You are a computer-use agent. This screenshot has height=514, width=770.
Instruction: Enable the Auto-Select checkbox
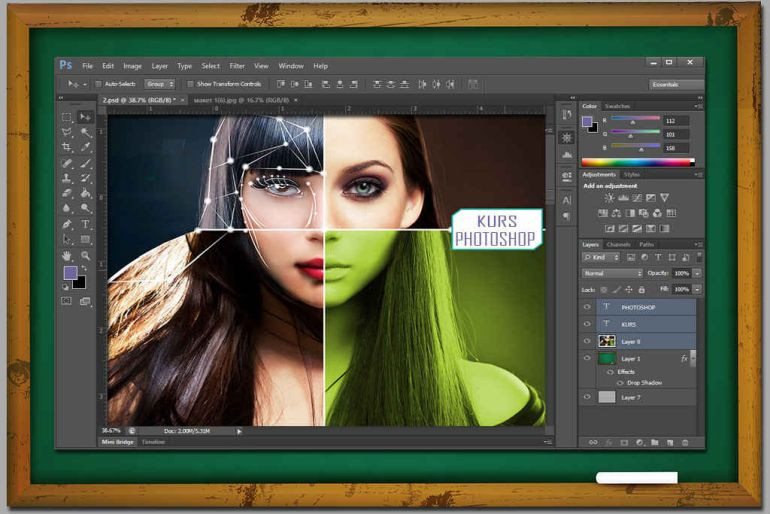[99, 84]
